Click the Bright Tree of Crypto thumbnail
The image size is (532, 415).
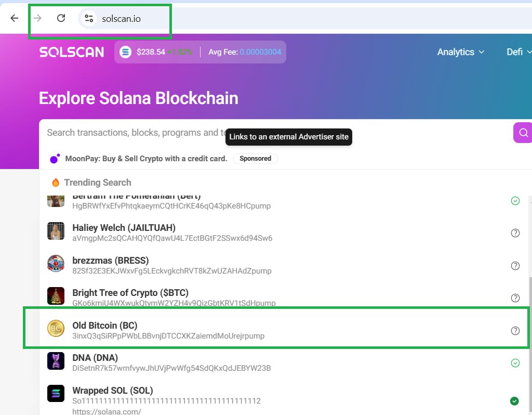pos(56,296)
